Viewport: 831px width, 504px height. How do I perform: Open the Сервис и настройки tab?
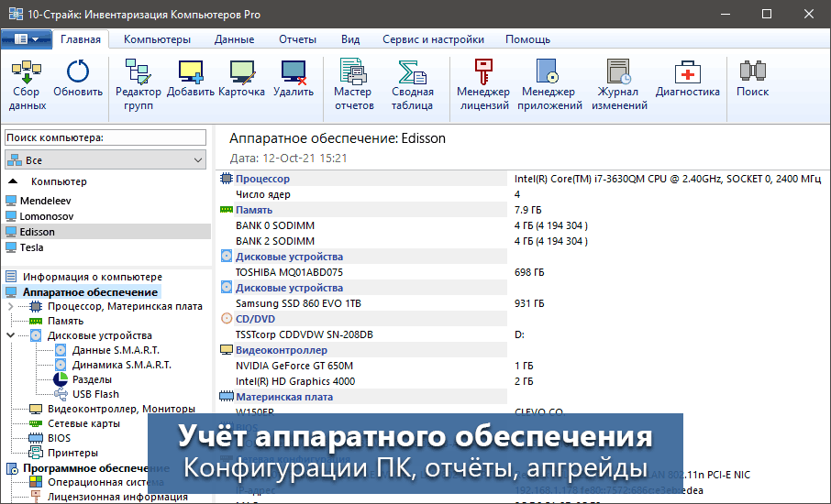pos(433,39)
